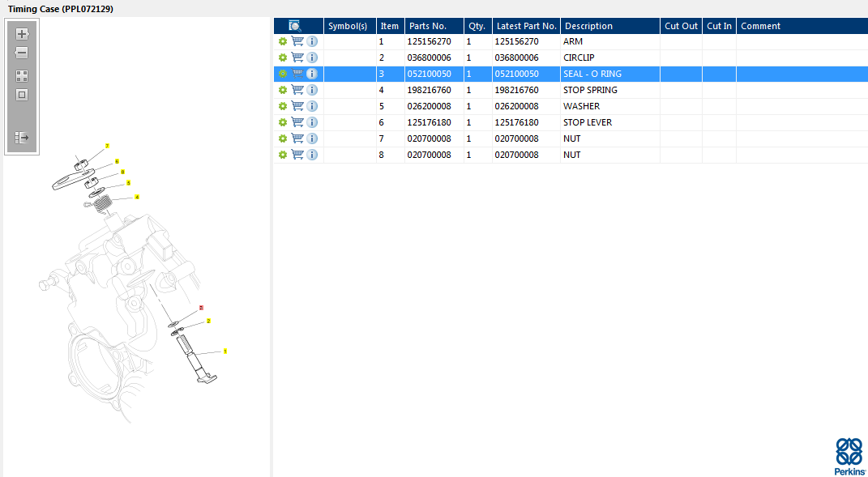
Task: Open the search filter icon in table header
Action: (x=295, y=26)
